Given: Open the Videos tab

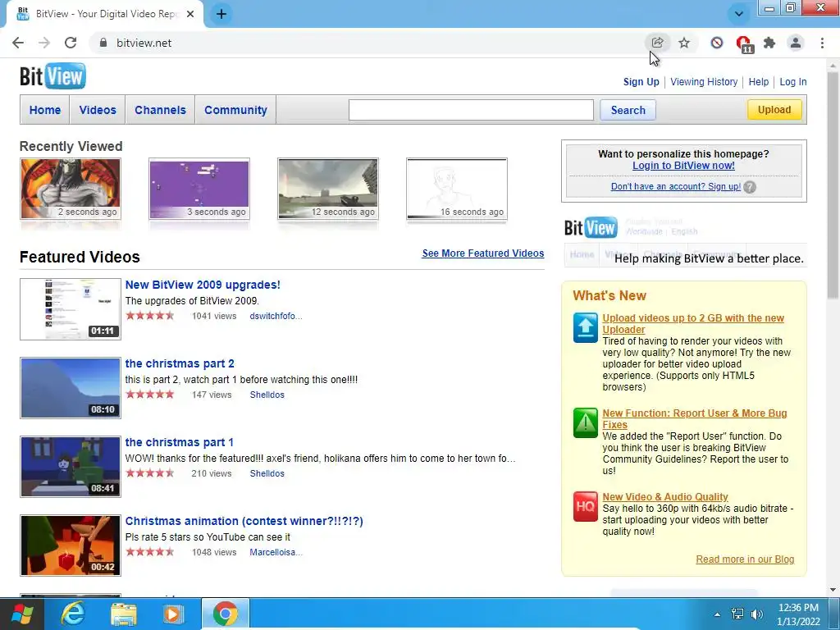Looking at the screenshot, I should pyautogui.click(x=98, y=110).
